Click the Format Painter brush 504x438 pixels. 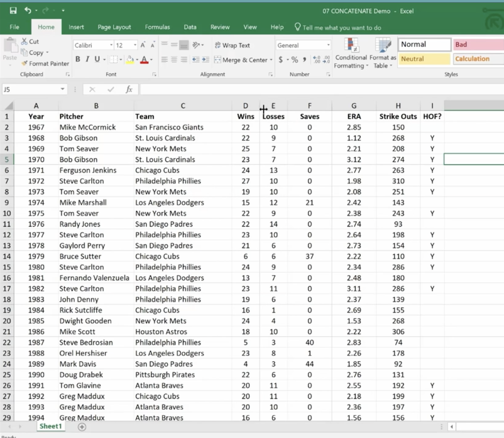pyautogui.click(x=25, y=64)
